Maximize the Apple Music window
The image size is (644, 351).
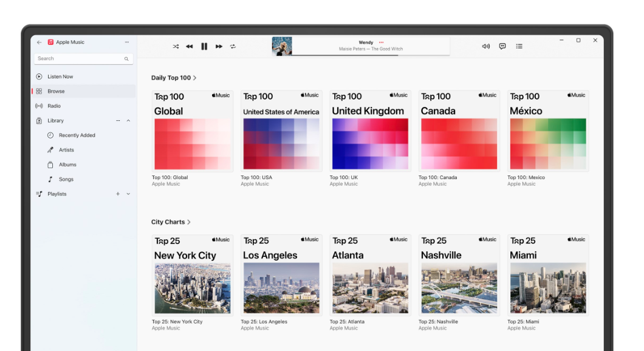[x=578, y=40]
